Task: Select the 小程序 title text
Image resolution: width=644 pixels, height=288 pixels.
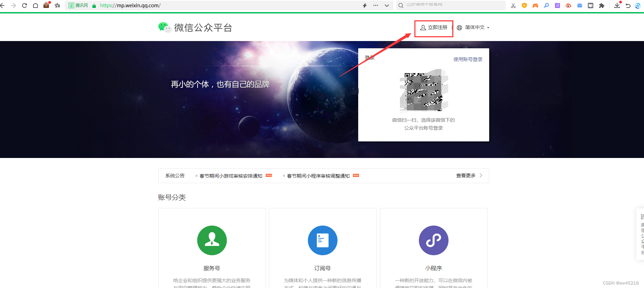Action: (433, 268)
